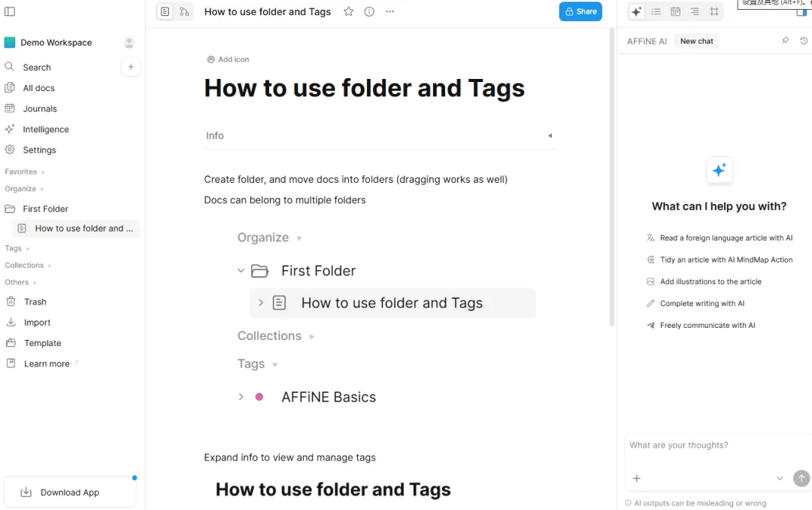Open the outline tab in right sidebar
Image resolution: width=812 pixels, height=510 pixels.
[695, 11]
